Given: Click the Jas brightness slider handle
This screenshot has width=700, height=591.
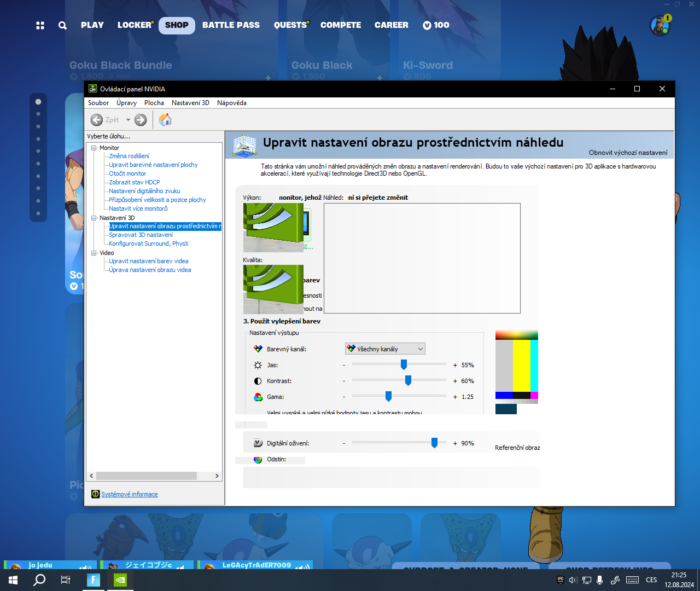Looking at the screenshot, I should [x=404, y=364].
